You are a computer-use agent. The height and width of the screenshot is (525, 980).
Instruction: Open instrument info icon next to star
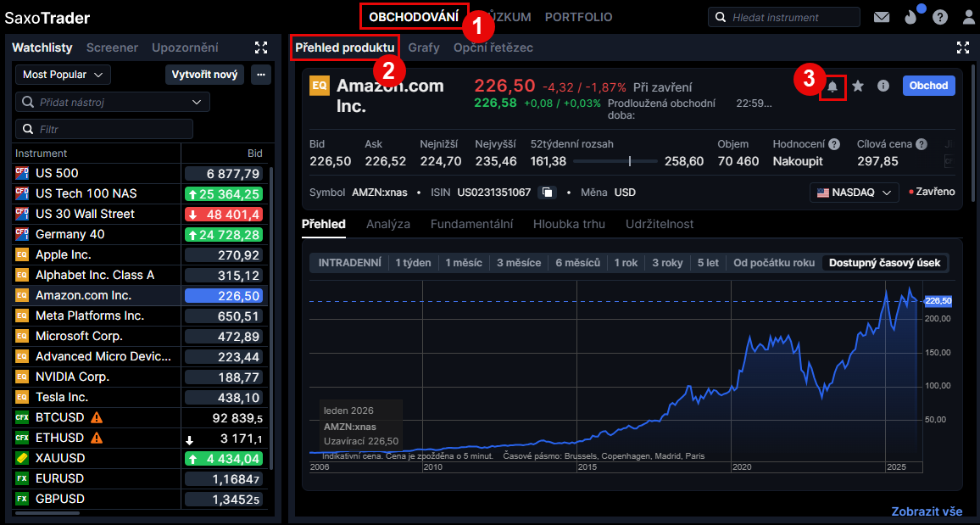883,86
